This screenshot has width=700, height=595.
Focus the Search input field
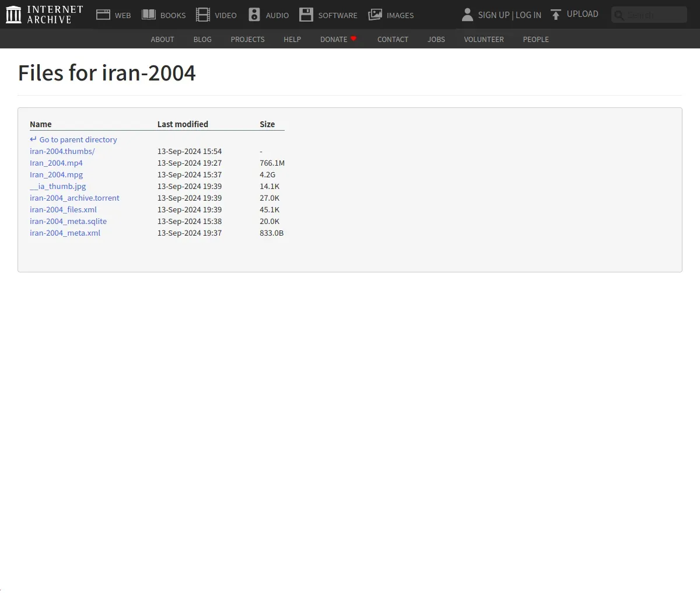649,15
